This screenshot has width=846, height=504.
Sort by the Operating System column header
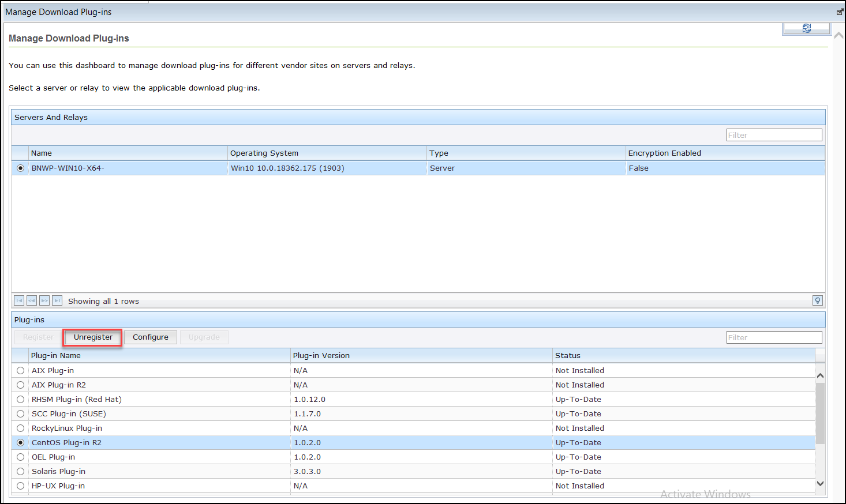pyautogui.click(x=264, y=153)
